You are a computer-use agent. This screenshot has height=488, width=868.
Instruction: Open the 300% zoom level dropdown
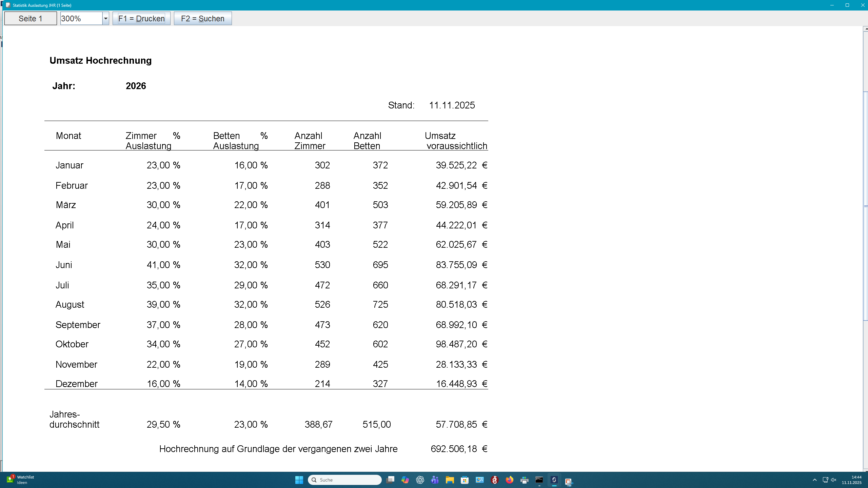coord(105,18)
